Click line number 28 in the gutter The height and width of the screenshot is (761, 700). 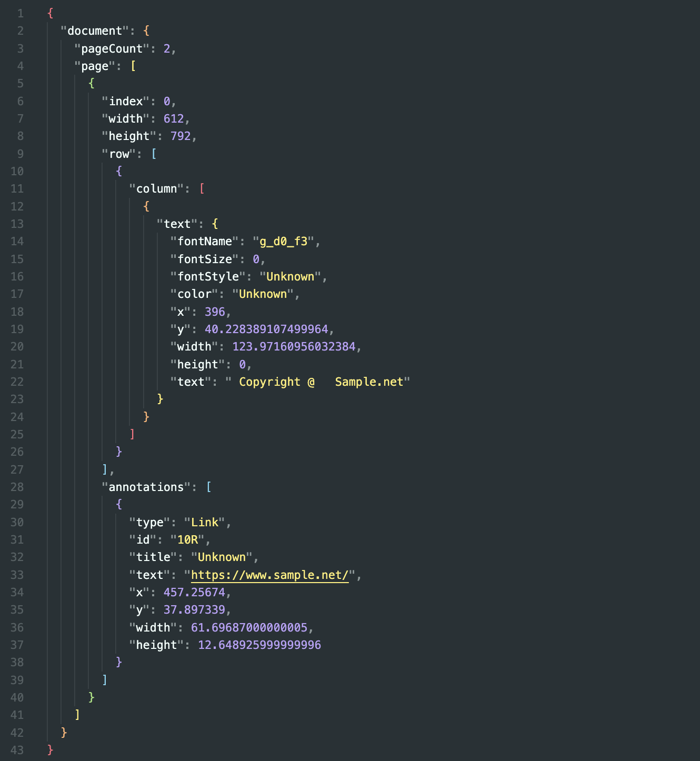[17, 487]
